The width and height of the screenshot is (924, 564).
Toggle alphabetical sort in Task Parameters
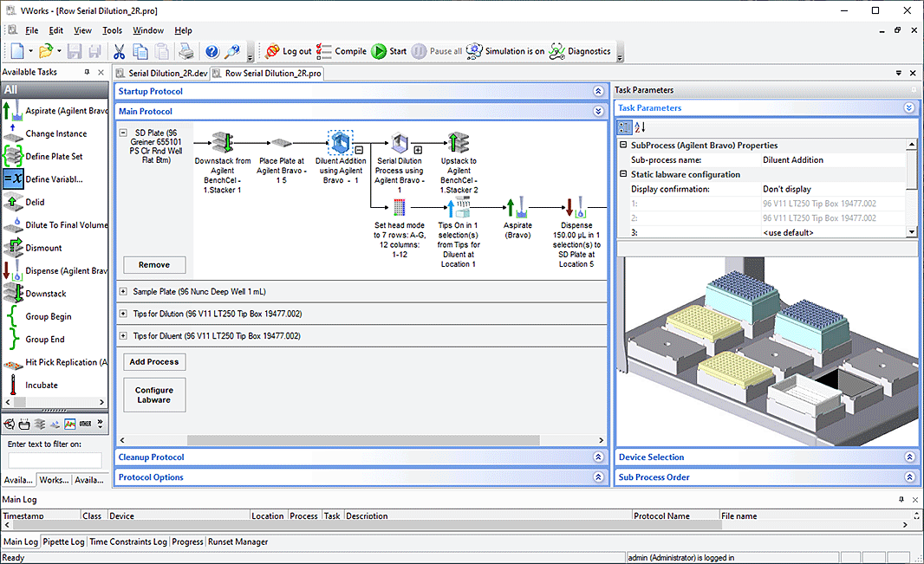640,126
